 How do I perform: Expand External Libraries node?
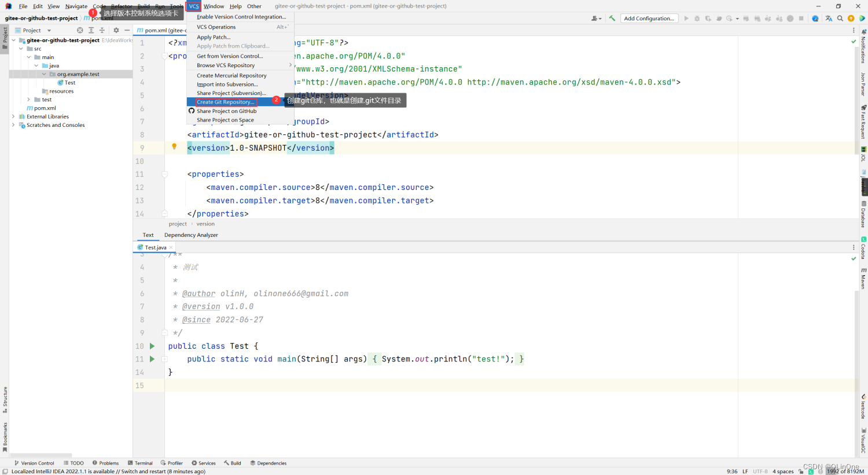click(x=14, y=116)
